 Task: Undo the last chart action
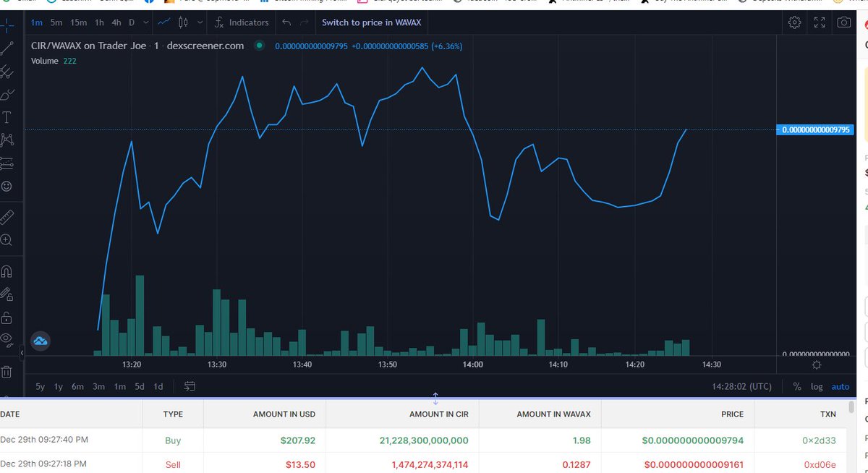[x=287, y=22]
